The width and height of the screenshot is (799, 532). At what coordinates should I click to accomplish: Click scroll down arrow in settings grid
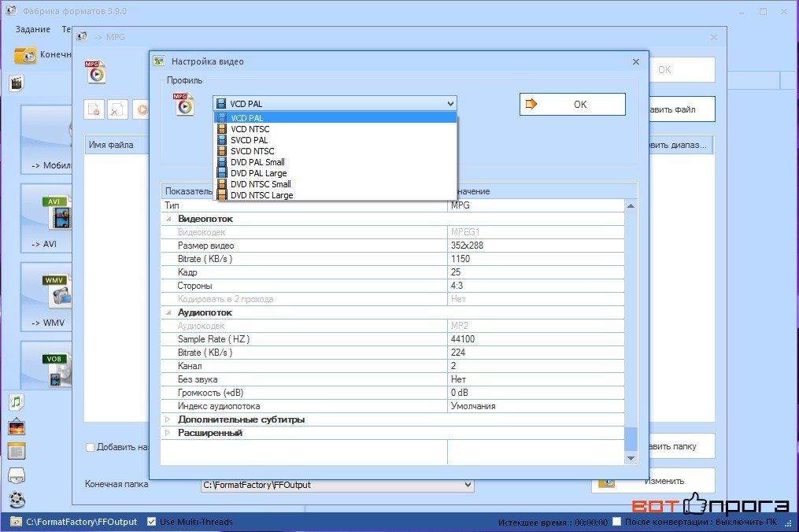click(x=631, y=458)
